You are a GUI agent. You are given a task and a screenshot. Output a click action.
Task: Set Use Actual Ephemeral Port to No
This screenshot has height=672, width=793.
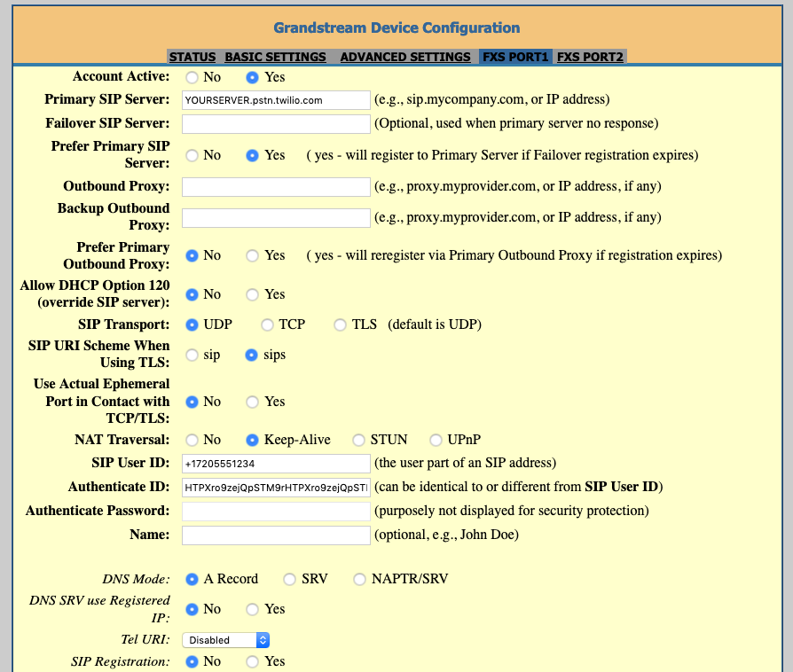click(192, 402)
